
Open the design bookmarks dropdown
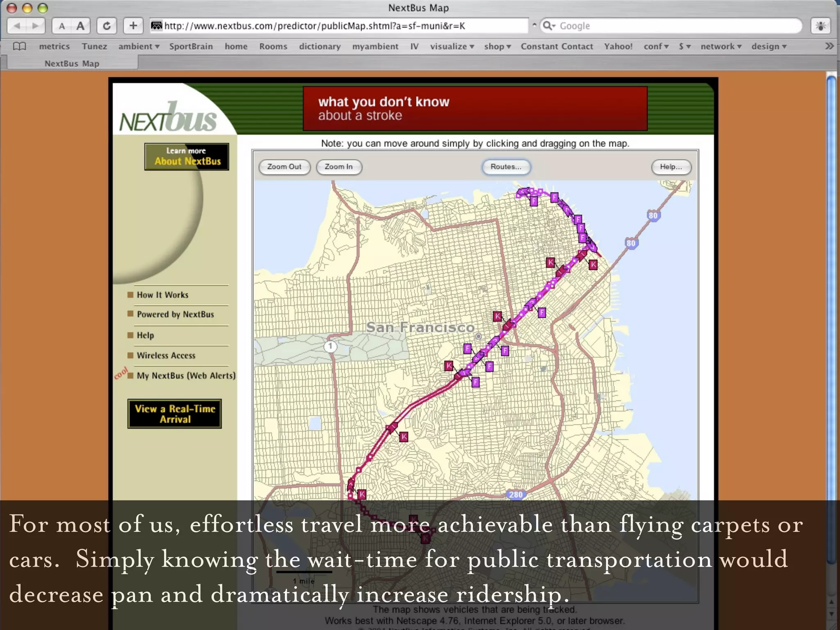(769, 46)
